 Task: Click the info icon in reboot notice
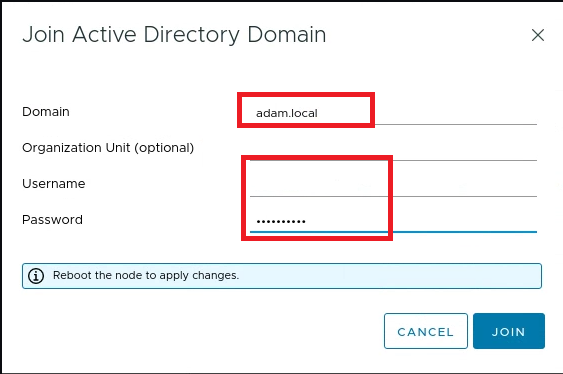point(36,276)
